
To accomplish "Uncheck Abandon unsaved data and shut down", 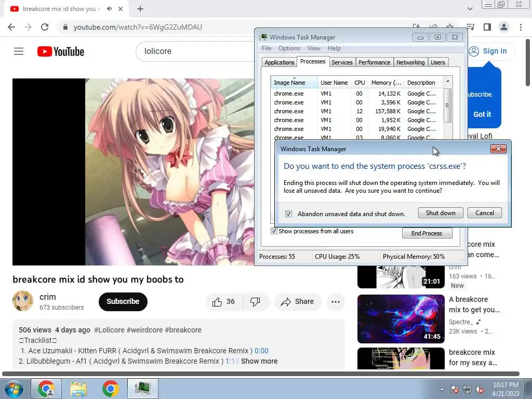I will tap(288, 214).
